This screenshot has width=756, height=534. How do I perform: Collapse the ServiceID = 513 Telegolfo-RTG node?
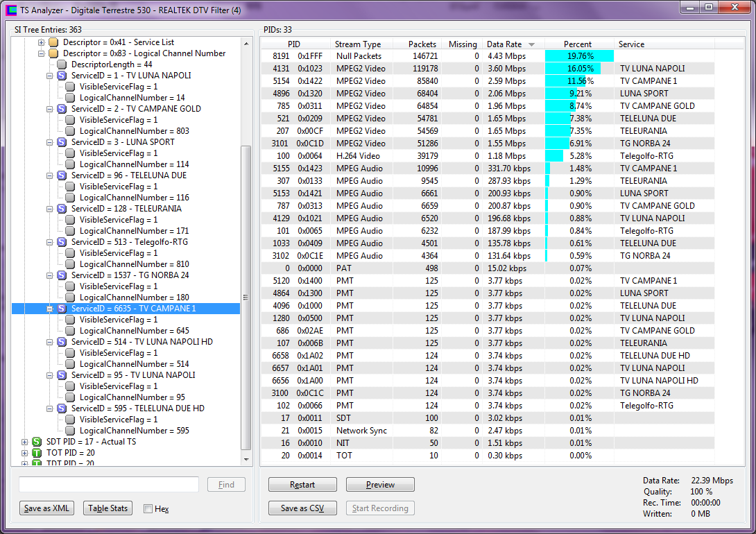[50, 242]
